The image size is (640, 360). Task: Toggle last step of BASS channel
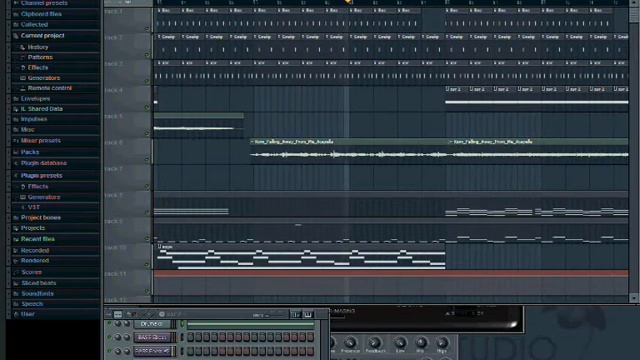pos(311,338)
